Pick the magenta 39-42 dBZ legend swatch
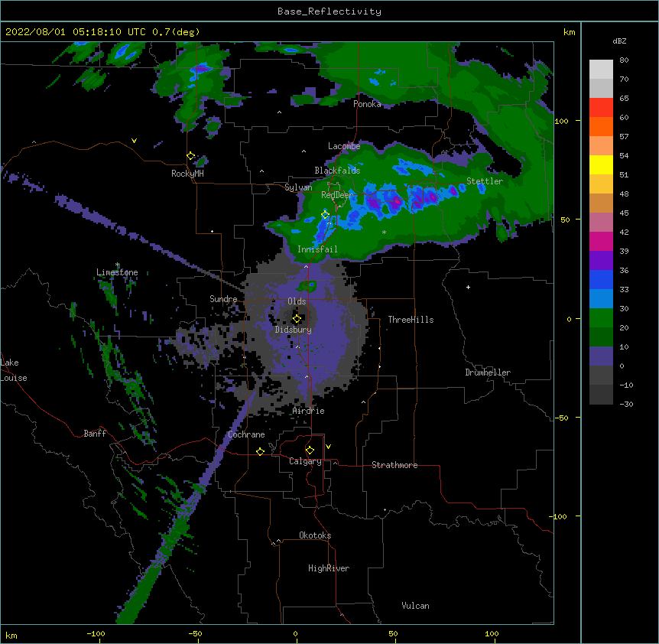659x644 pixels. coord(601,241)
